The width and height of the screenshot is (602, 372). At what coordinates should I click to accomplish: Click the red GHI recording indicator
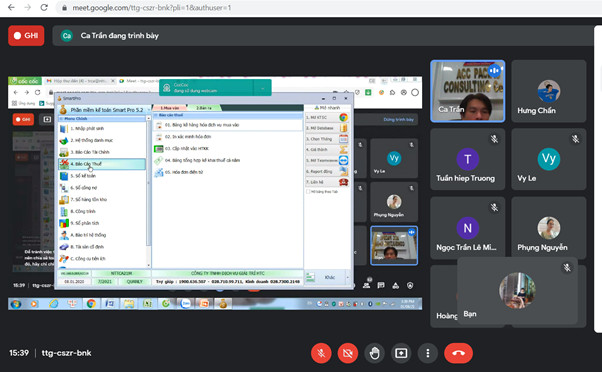(x=26, y=36)
